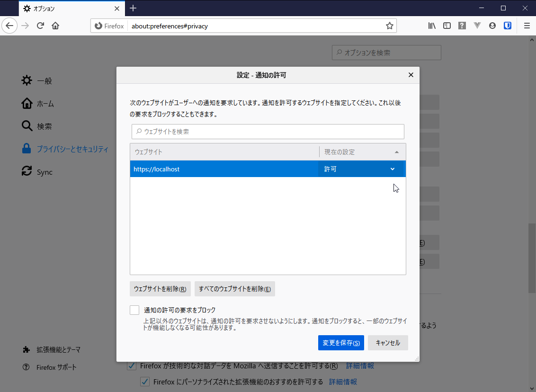Open the ホーム settings category
Viewport: 536px width, 392px height.
click(x=37, y=104)
